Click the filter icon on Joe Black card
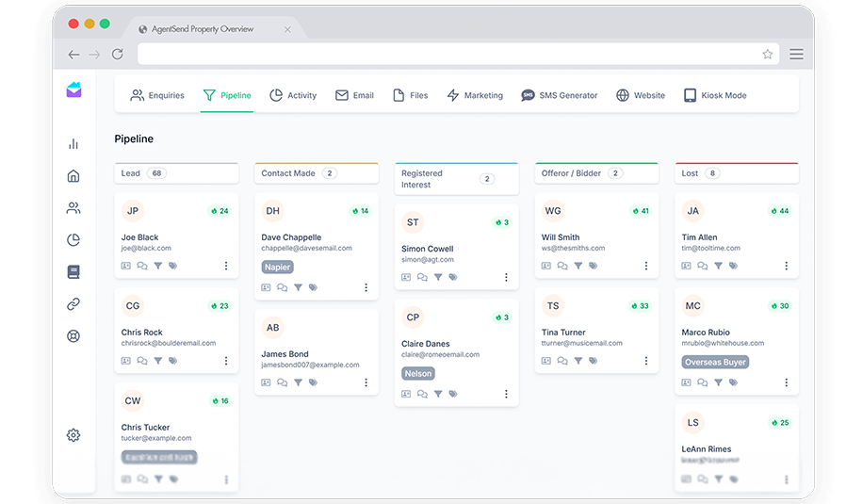Image resolution: width=846 pixels, height=504 pixels. pyautogui.click(x=158, y=266)
